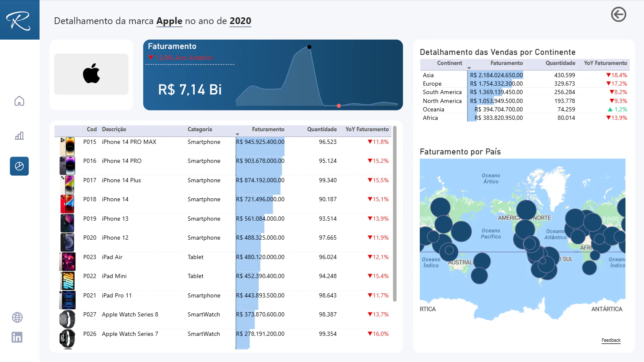644x362 pixels.
Task: Sort continent table by YoY Faturamento header
Action: (x=606, y=63)
